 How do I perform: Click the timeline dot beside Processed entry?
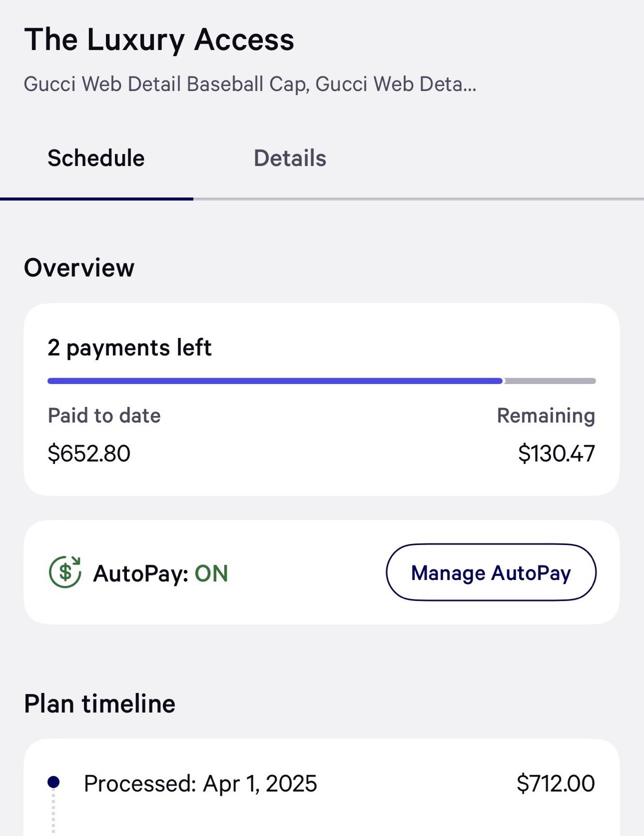[x=53, y=782]
